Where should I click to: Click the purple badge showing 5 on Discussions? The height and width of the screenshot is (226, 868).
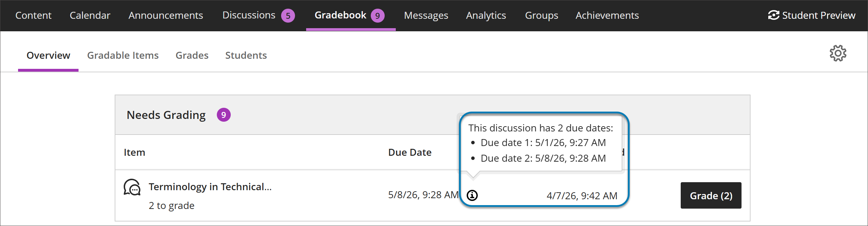(288, 15)
